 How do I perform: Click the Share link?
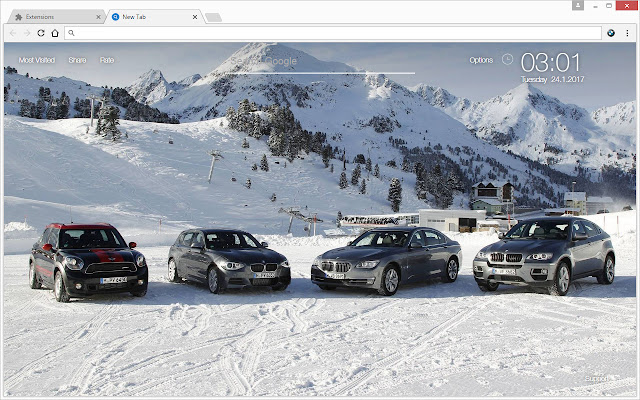tap(77, 60)
